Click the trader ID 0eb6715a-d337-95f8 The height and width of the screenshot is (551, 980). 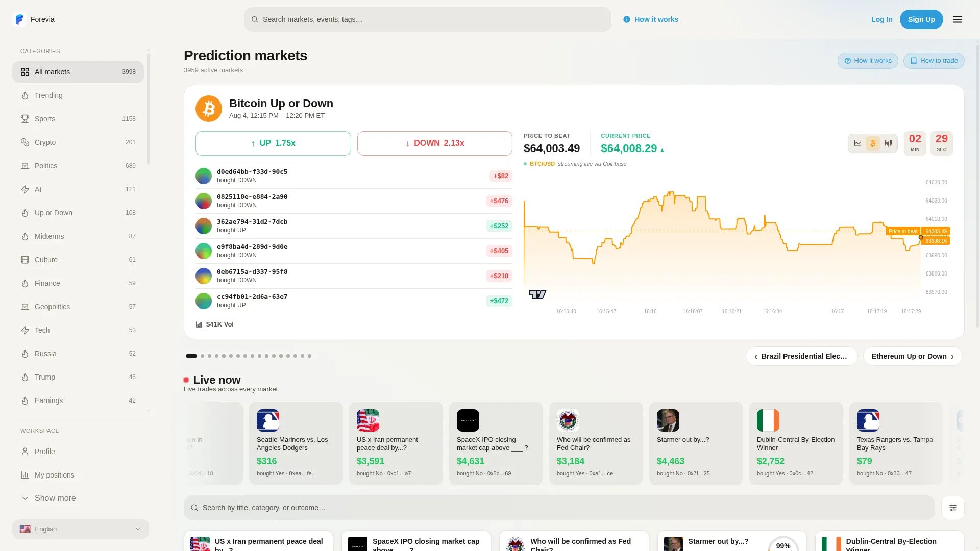tap(252, 272)
